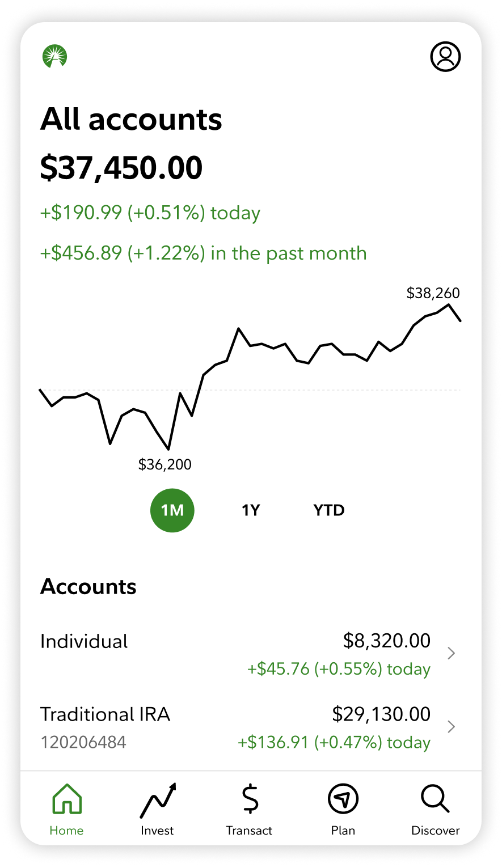Click the $37,450.00 total balance
Image resolution: width=502 pixels, height=868 pixels.
(x=121, y=168)
